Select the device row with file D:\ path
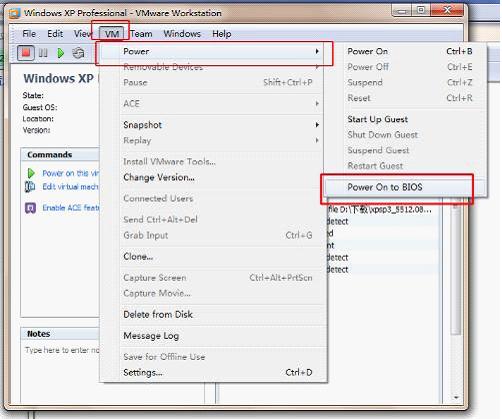This screenshot has height=419, width=502. 383,210
